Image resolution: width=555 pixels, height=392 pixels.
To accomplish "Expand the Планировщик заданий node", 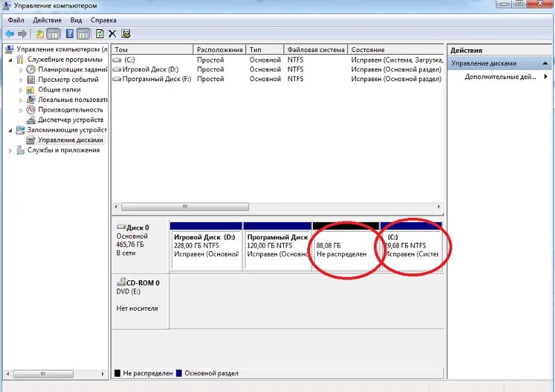I will tap(21, 70).
